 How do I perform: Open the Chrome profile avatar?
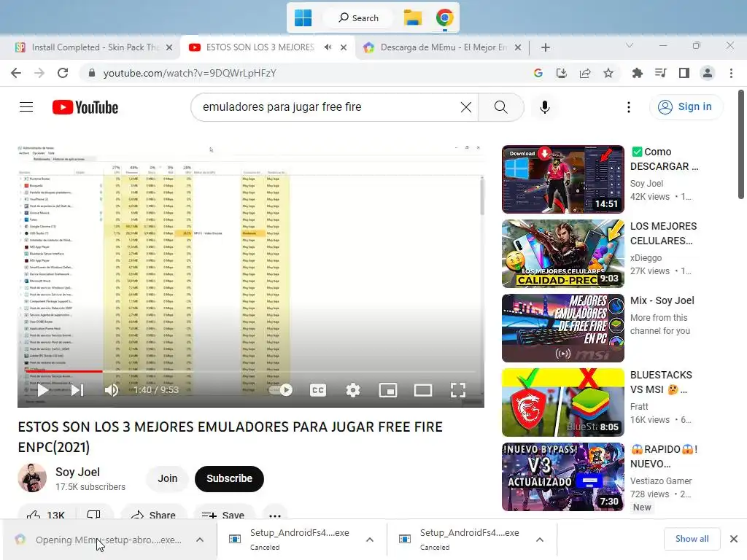[x=708, y=73]
